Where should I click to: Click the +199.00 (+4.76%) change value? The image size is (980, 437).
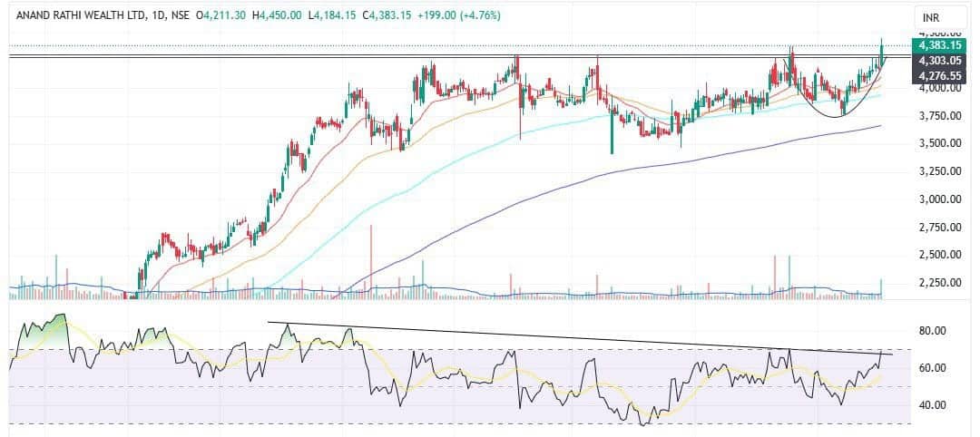point(459,16)
